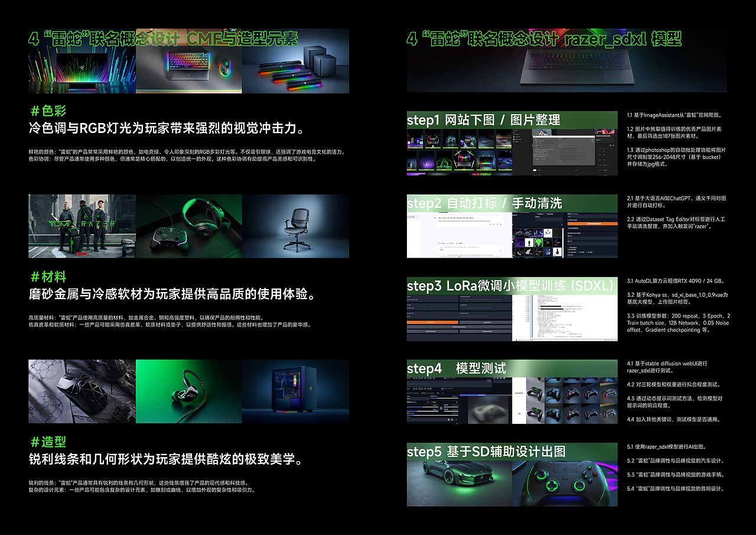The width and height of the screenshot is (756, 535).
Task: Click note 2.2 about Dataset Tag Editor
Action: (677, 223)
